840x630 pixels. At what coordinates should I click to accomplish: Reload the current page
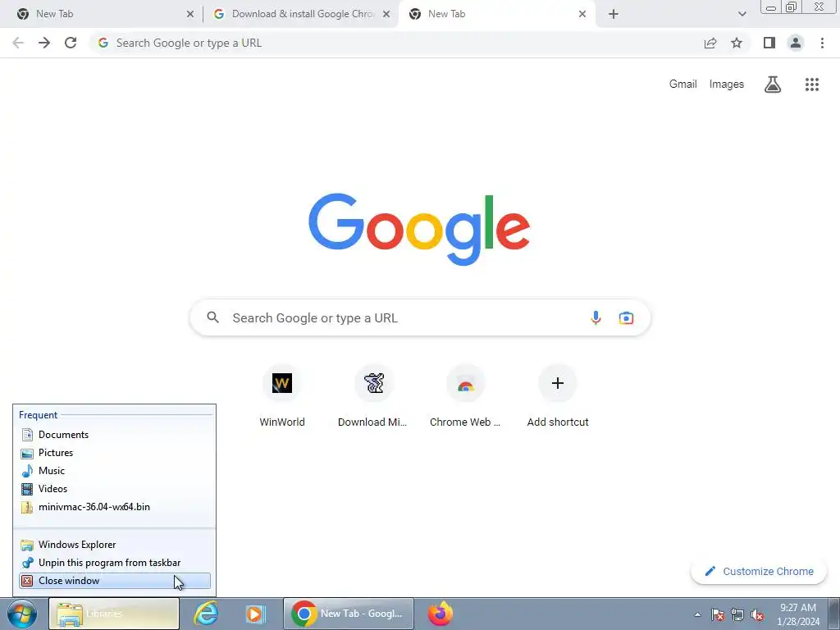click(71, 43)
